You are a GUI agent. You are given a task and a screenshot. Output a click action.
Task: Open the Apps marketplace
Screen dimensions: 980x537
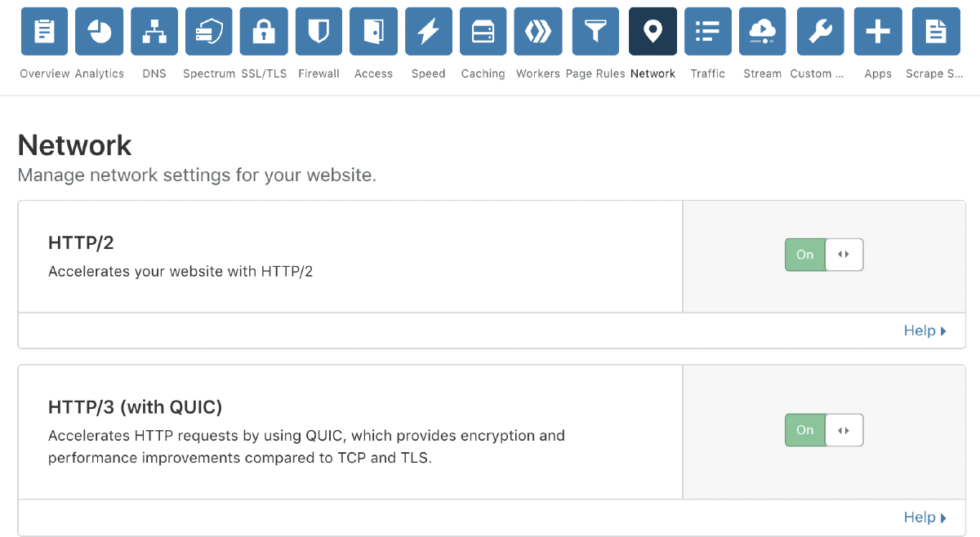tap(878, 31)
